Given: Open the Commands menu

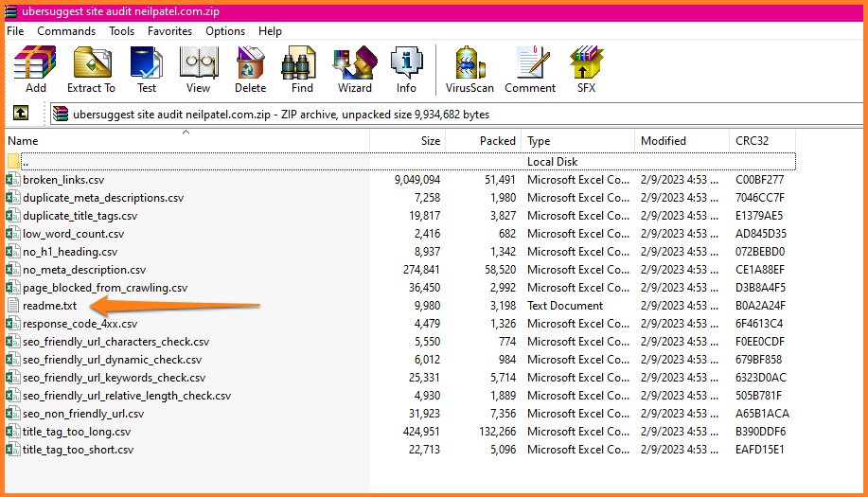Looking at the screenshot, I should point(66,31).
